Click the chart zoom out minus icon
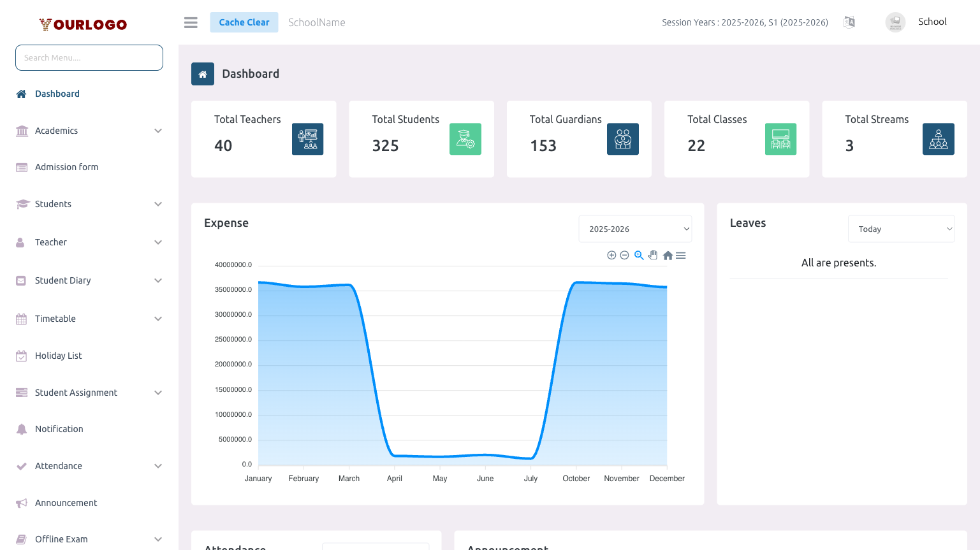 coord(625,255)
